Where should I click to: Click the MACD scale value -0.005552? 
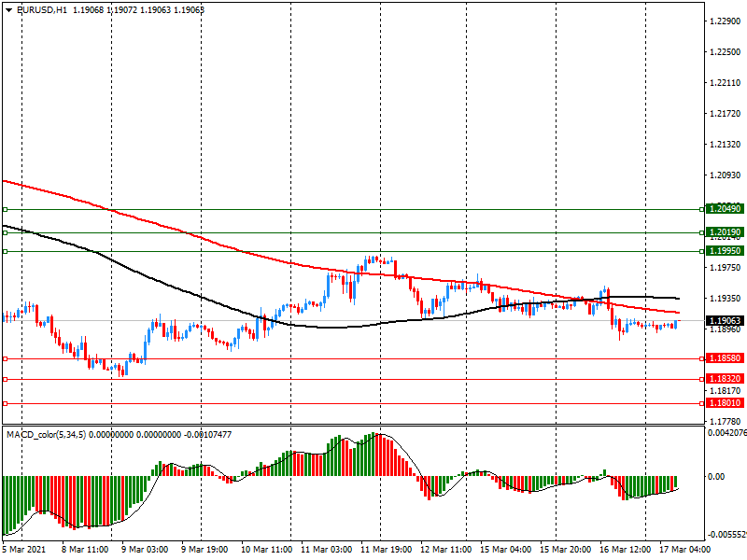click(727, 534)
